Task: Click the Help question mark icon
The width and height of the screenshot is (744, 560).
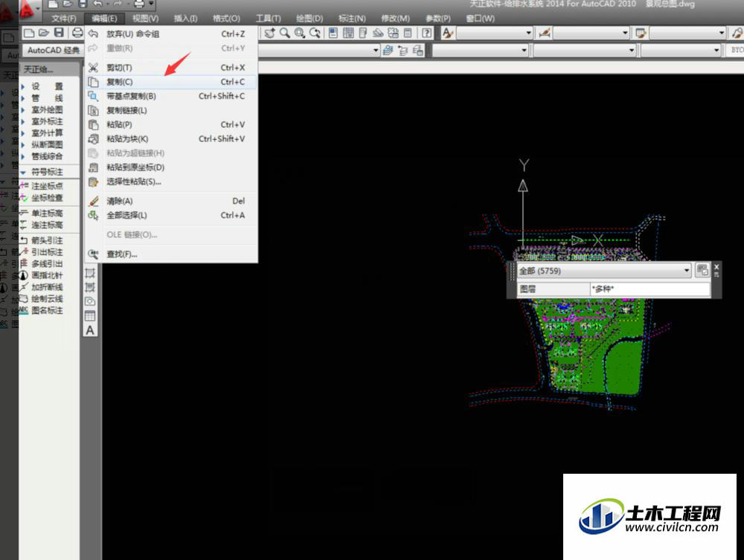Action: [x=426, y=33]
